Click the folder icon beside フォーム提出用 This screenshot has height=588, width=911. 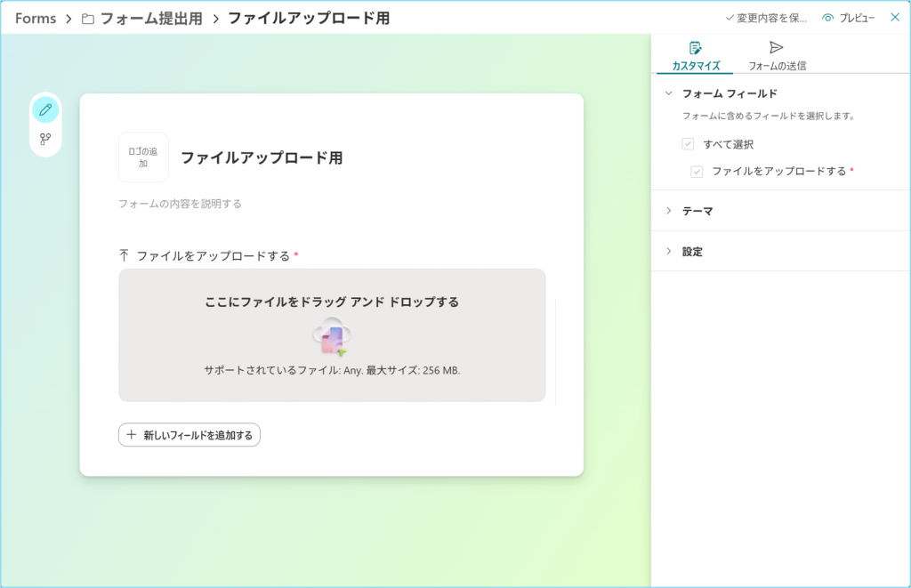88,20
